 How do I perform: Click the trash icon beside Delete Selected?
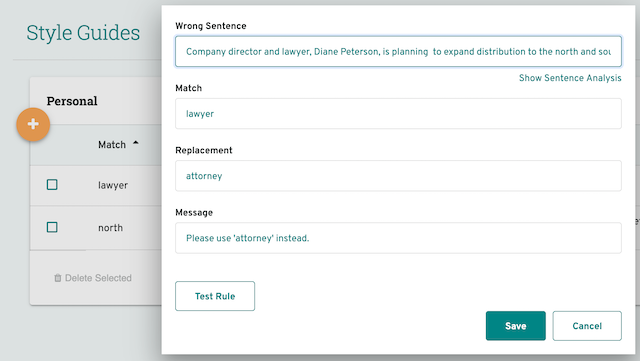58,278
